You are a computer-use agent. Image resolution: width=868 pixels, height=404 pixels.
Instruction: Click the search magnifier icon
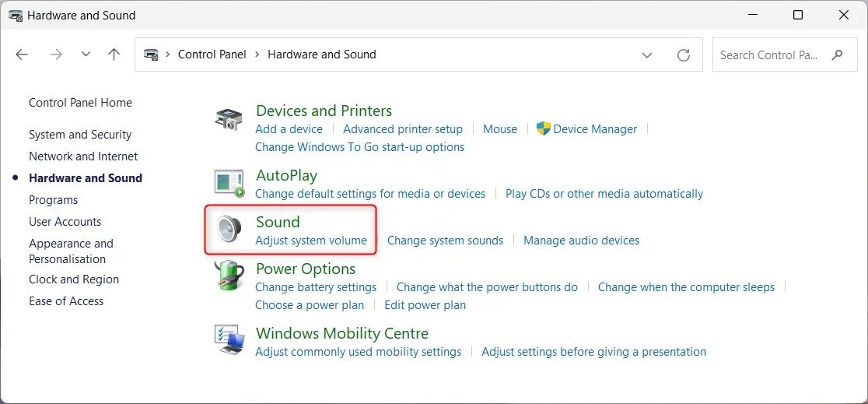tap(837, 54)
